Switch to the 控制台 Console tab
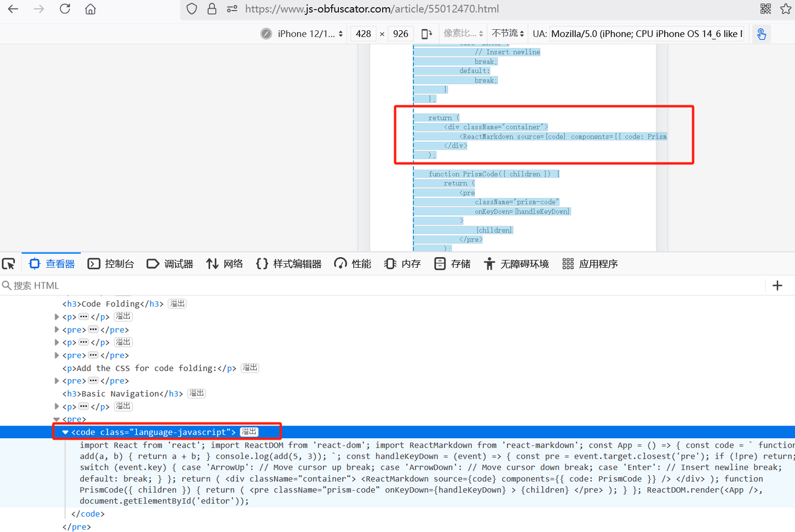The width and height of the screenshot is (795, 532). point(111,264)
